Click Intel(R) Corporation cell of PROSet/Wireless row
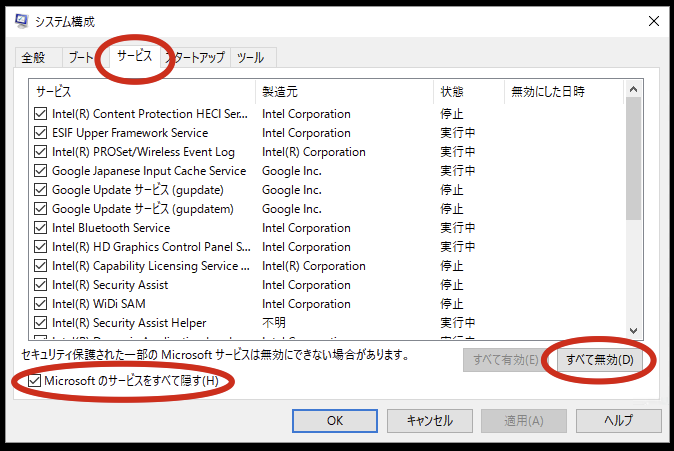Screen dimensions: 674x451 pyautogui.click(x=314, y=152)
